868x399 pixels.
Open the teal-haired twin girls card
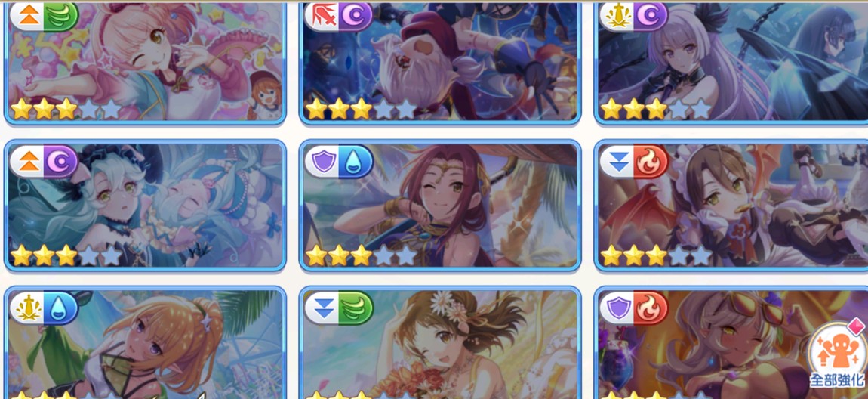tap(145, 205)
